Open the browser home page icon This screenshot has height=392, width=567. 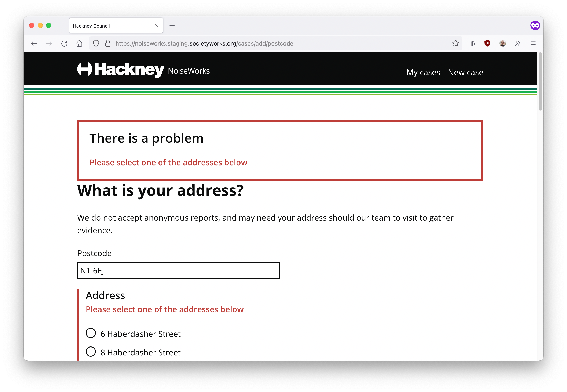[79, 43]
